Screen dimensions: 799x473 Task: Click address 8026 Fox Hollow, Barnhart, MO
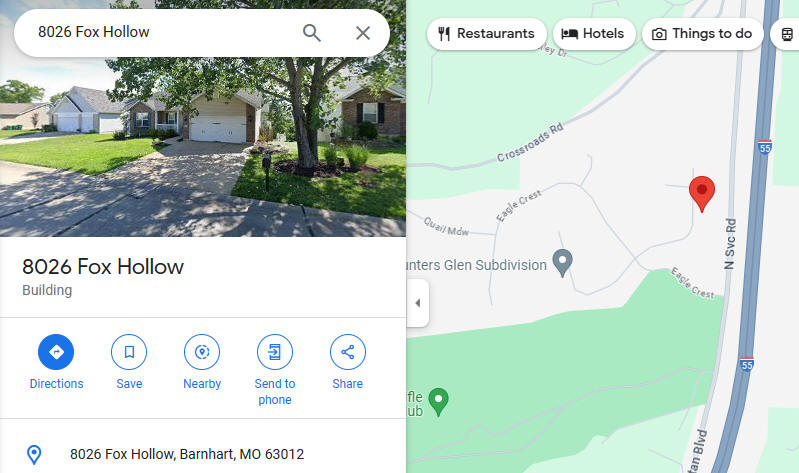click(x=187, y=454)
